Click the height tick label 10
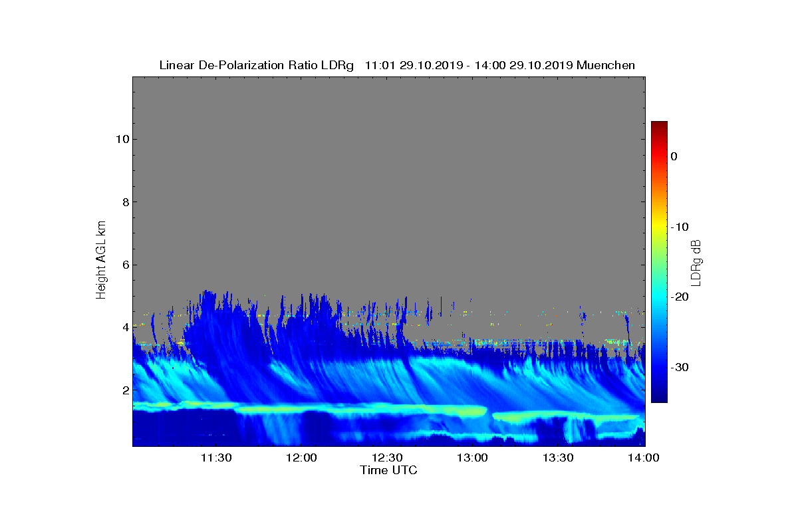 pos(121,139)
